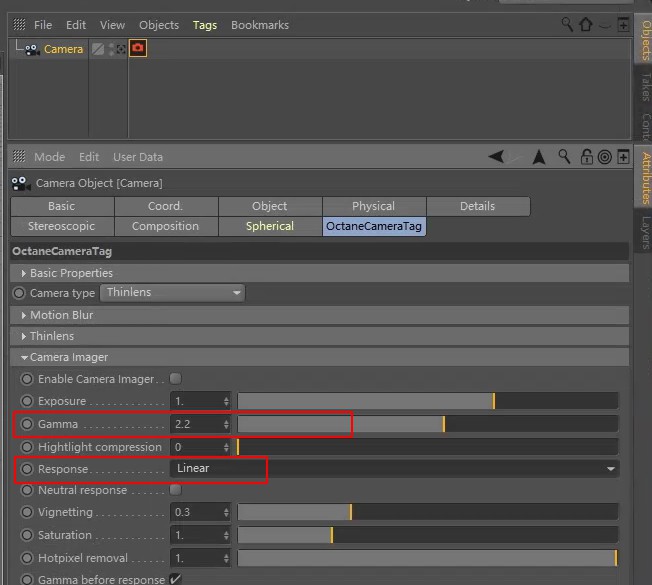
Task: Click the Attribute Manager search icon
Action: [x=564, y=157]
